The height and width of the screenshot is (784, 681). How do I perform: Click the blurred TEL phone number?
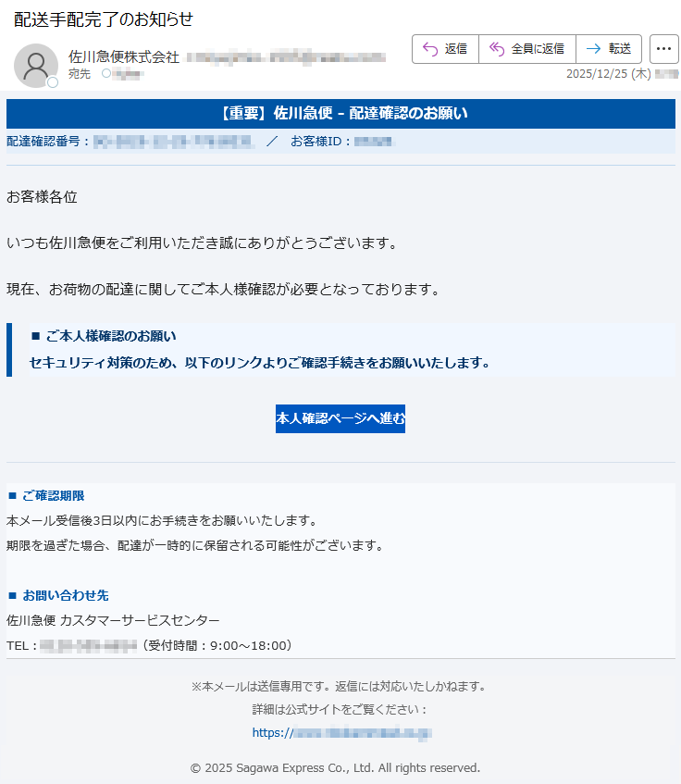(89, 645)
